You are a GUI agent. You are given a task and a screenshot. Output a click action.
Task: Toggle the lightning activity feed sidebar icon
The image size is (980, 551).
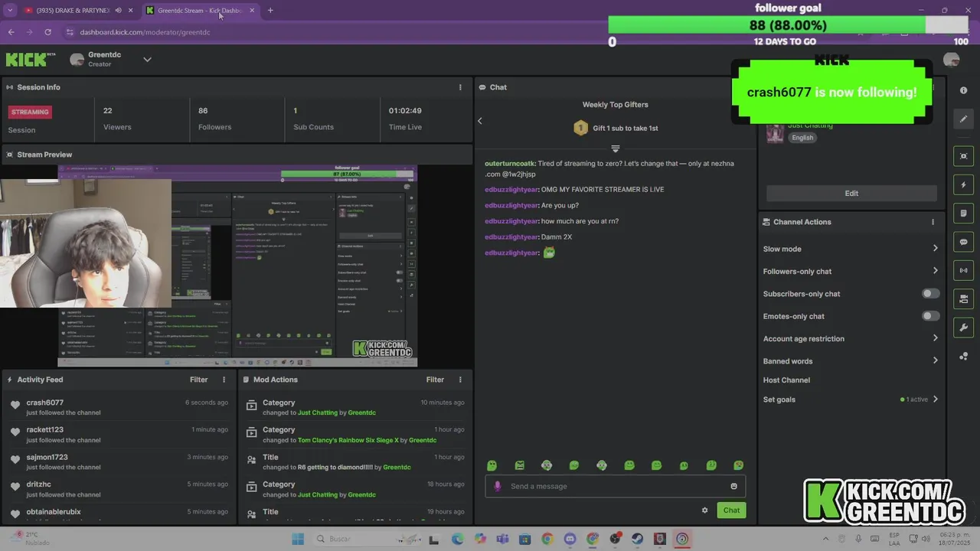point(963,185)
